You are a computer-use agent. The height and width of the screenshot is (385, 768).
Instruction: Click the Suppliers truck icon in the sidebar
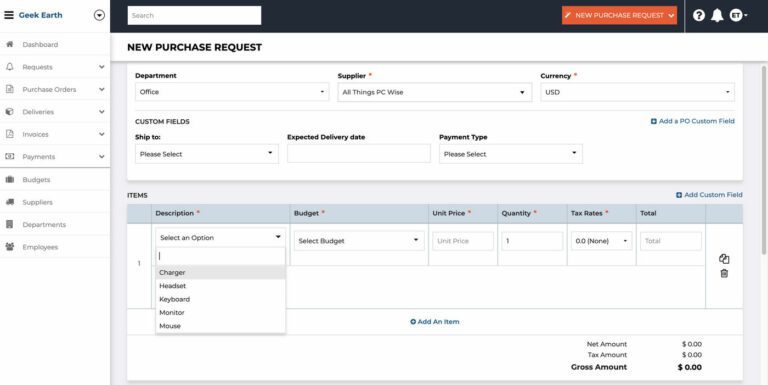coord(9,202)
